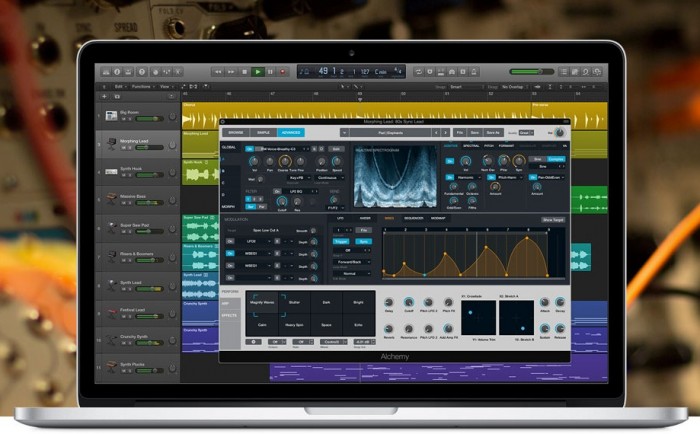Open the Inspector button in Logic toolbar

coord(117,71)
